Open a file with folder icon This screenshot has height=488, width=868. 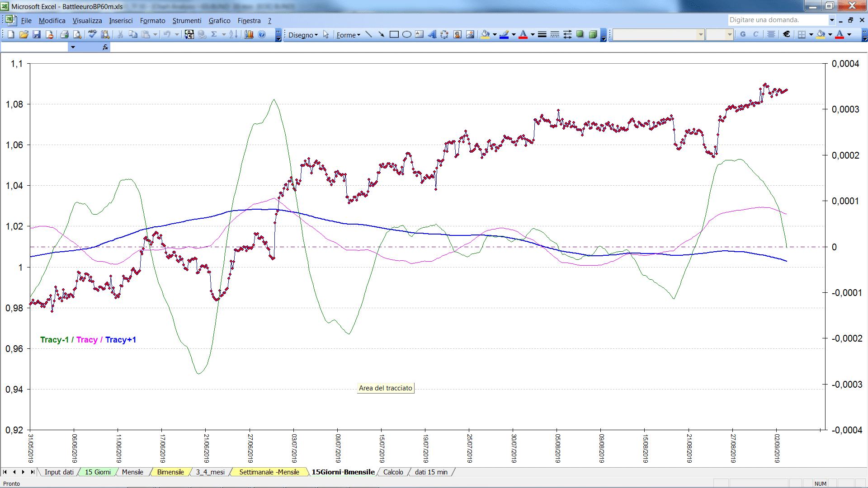click(24, 34)
